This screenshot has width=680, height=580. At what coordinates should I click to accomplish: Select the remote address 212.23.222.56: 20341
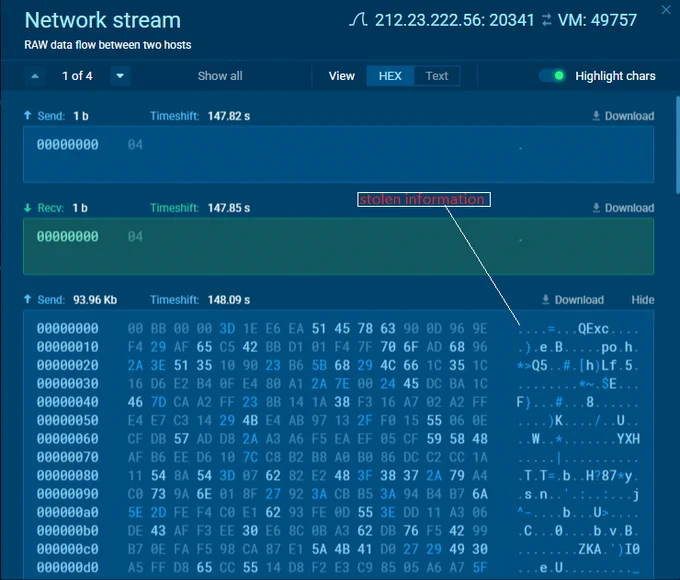454,20
